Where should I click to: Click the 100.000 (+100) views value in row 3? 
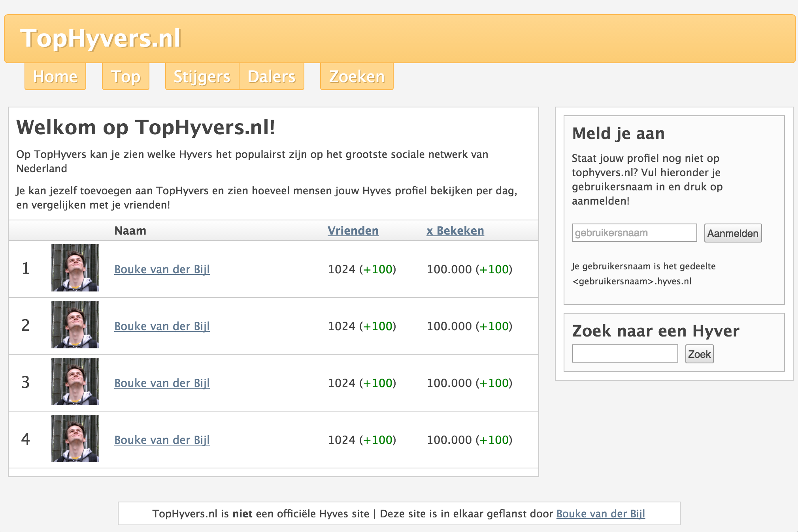coord(470,383)
